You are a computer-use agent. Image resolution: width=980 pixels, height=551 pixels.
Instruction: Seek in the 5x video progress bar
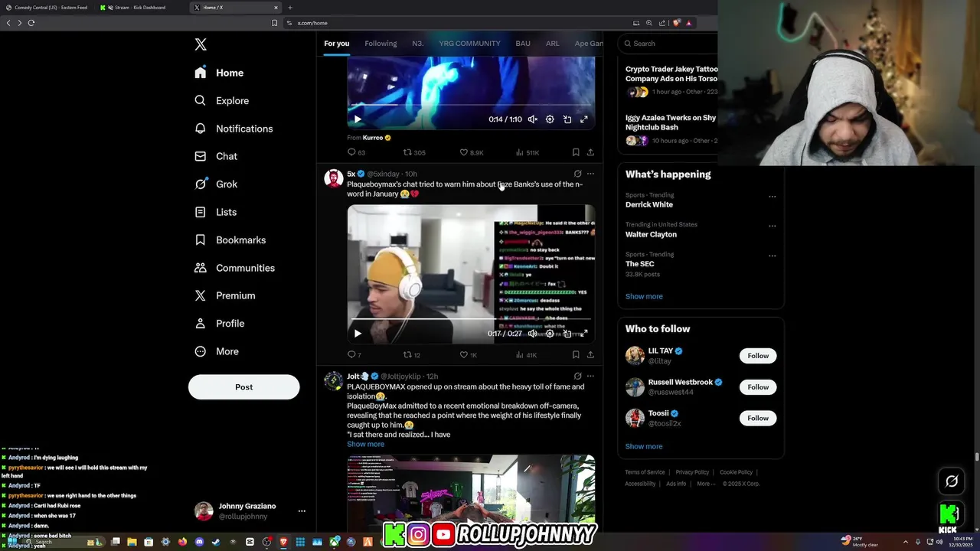click(471, 318)
